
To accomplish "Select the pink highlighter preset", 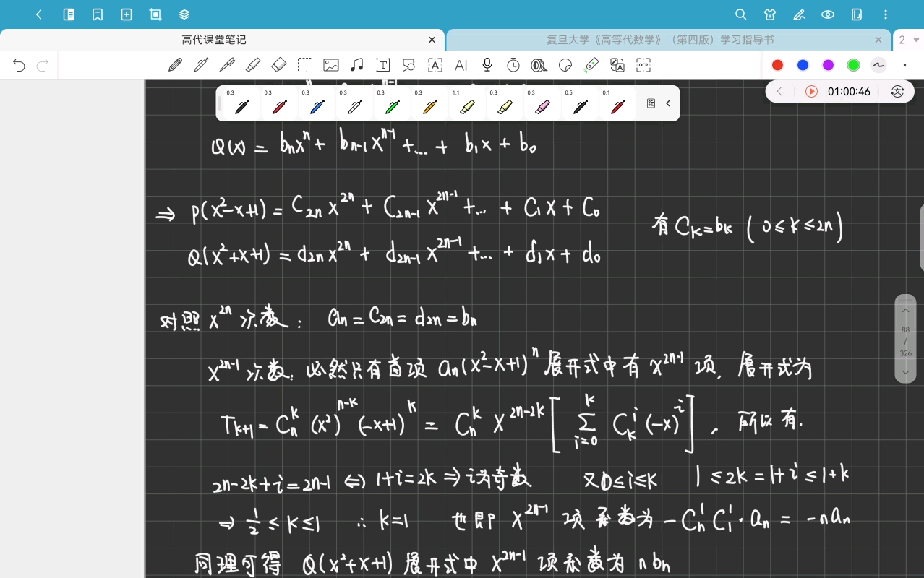I will click(x=542, y=104).
